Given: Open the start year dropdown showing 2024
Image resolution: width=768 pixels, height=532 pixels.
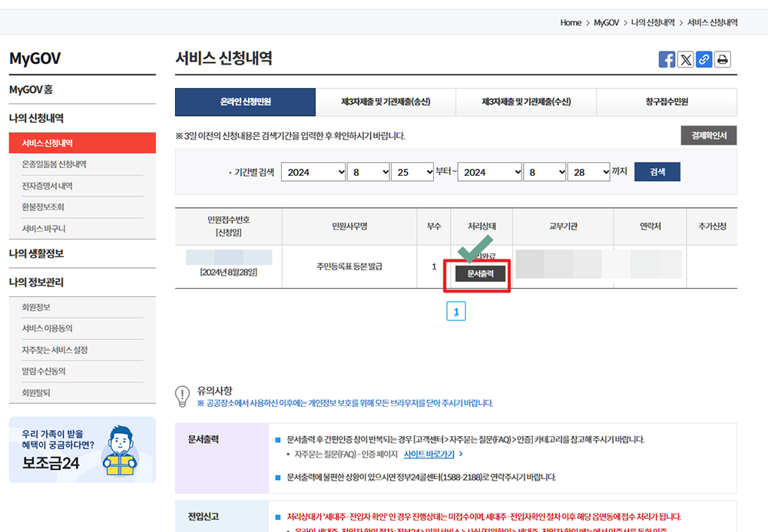Looking at the screenshot, I should coord(313,171).
